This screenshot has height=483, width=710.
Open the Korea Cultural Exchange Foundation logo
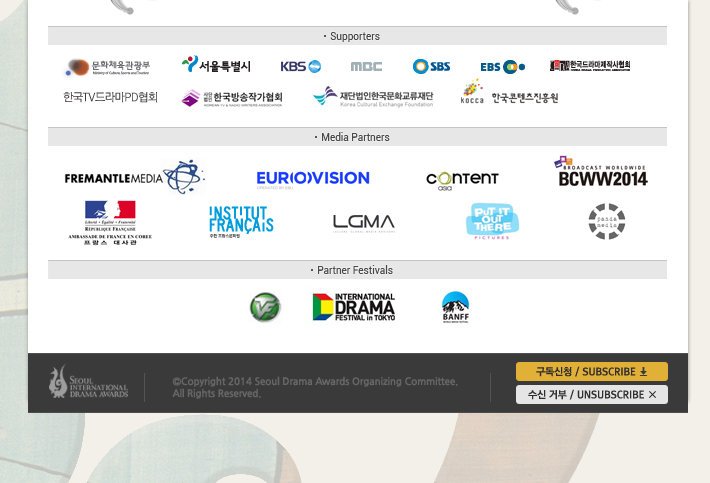(x=373, y=96)
